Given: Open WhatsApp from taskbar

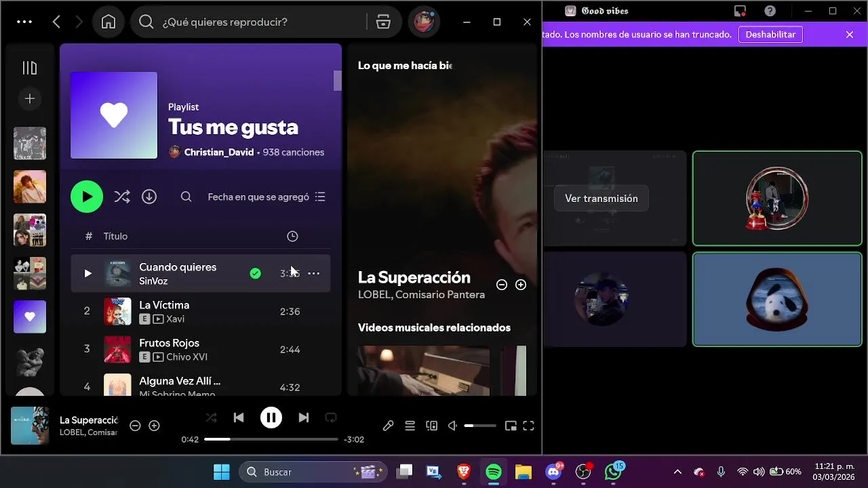Looking at the screenshot, I should [x=613, y=472].
